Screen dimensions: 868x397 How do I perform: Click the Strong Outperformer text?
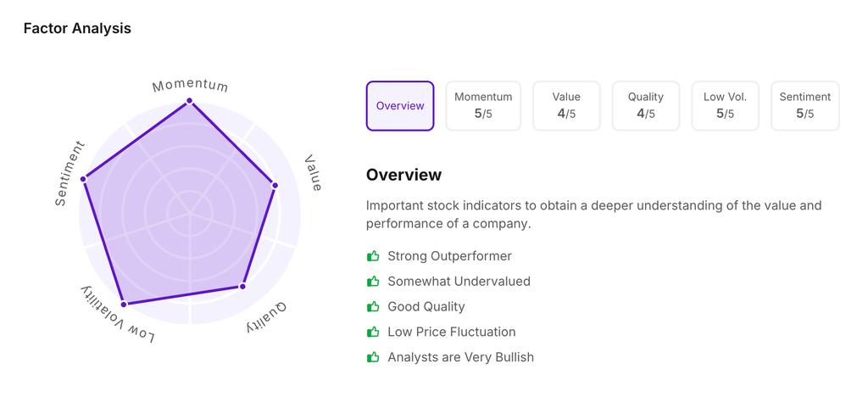pyautogui.click(x=449, y=255)
